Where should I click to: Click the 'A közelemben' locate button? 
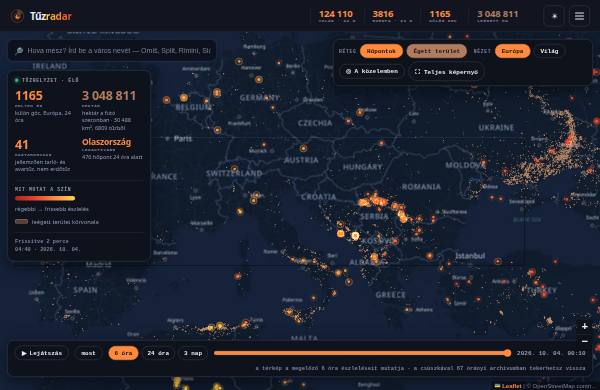372,72
